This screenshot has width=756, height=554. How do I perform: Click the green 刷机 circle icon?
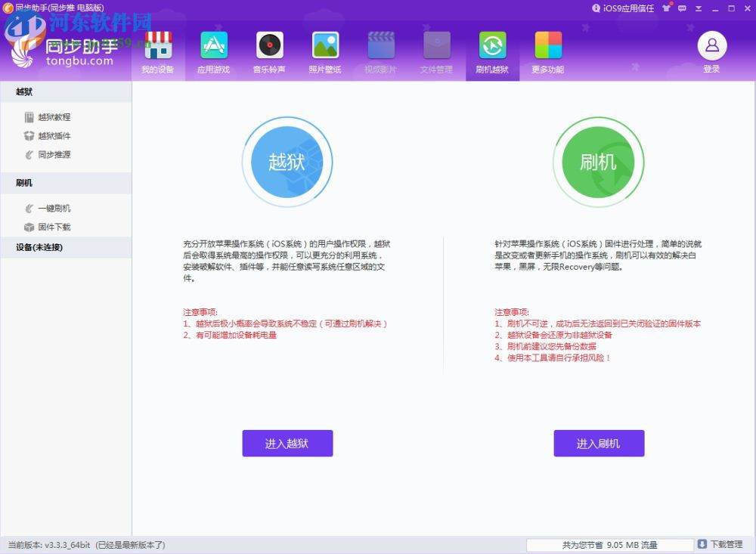[598, 162]
